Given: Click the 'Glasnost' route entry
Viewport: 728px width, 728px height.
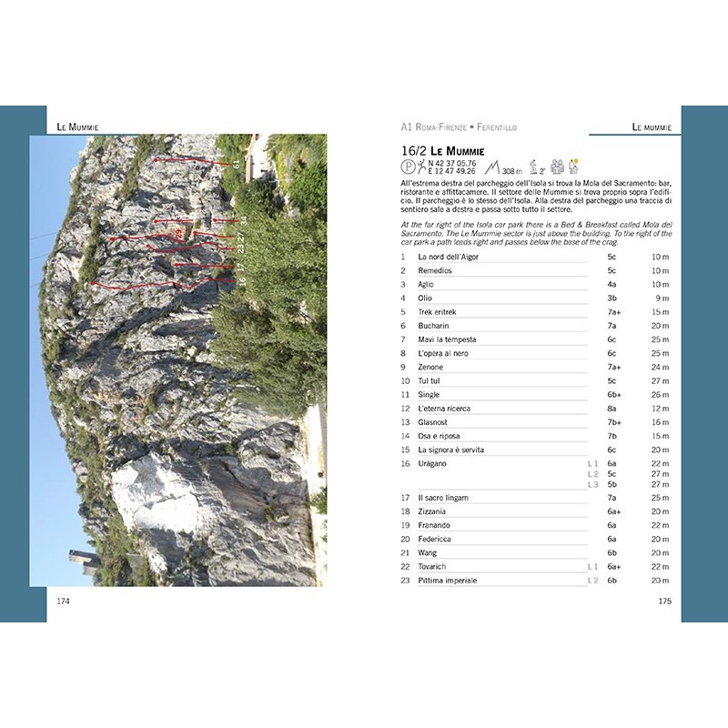Looking at the screenshot, I should point(433,422).
